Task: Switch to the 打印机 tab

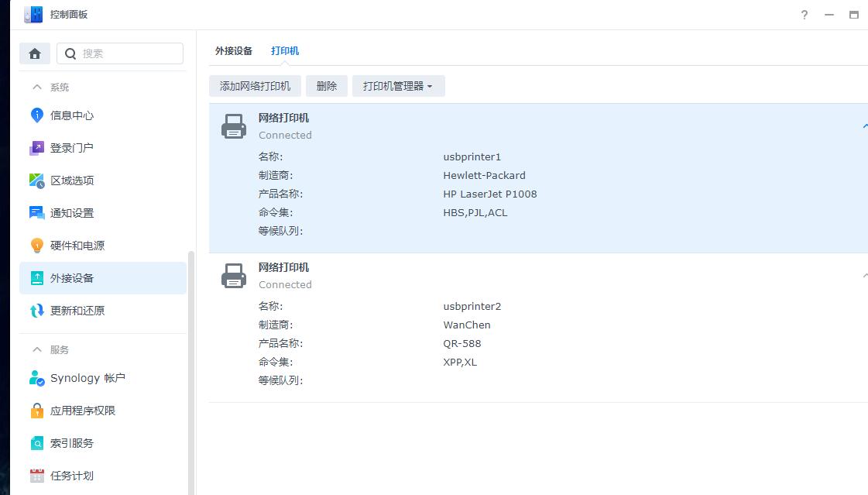Action: [285, 50]
